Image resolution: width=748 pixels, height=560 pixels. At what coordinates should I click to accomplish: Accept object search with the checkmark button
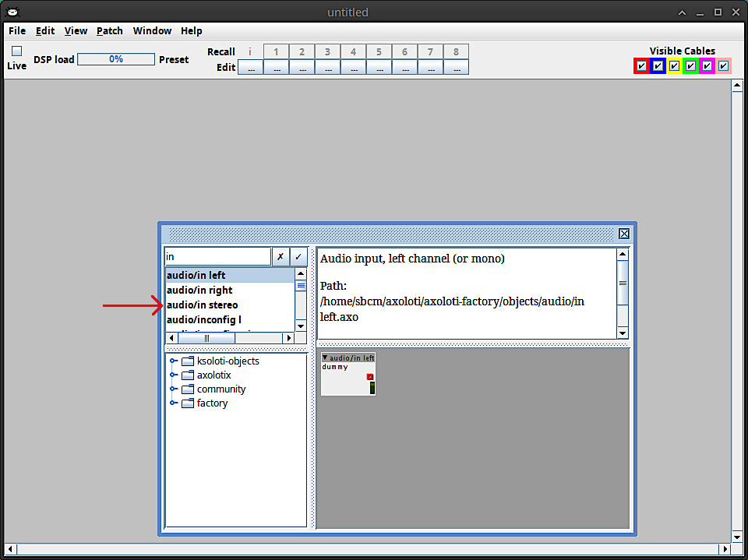click(x=298, y=256)
